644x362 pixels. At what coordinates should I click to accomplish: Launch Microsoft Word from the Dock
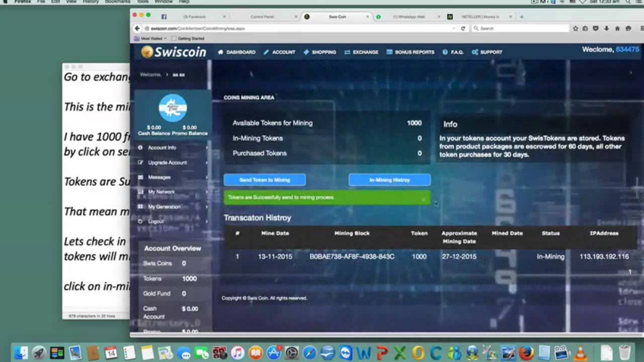tap(364, 353)
